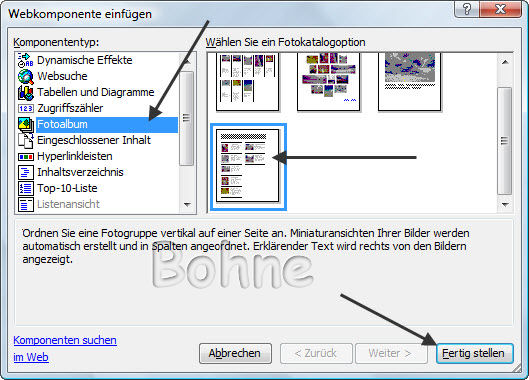The width and height of the screenshot is (529, 380).
Task: Pick the Tabellen und Diagramme chart icon
Action: click(26, 92)
